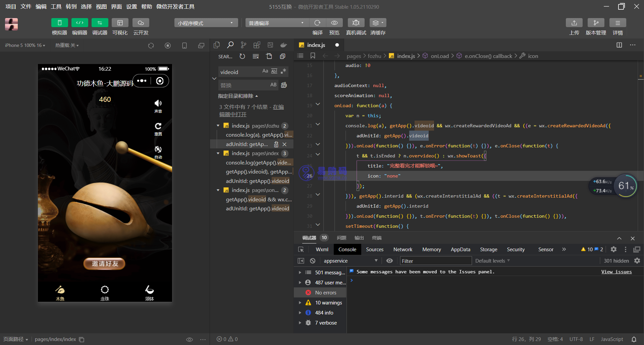Expand the 10 warnings console group
This screenshot has height=345, width=644.
[x=300, y=303]
